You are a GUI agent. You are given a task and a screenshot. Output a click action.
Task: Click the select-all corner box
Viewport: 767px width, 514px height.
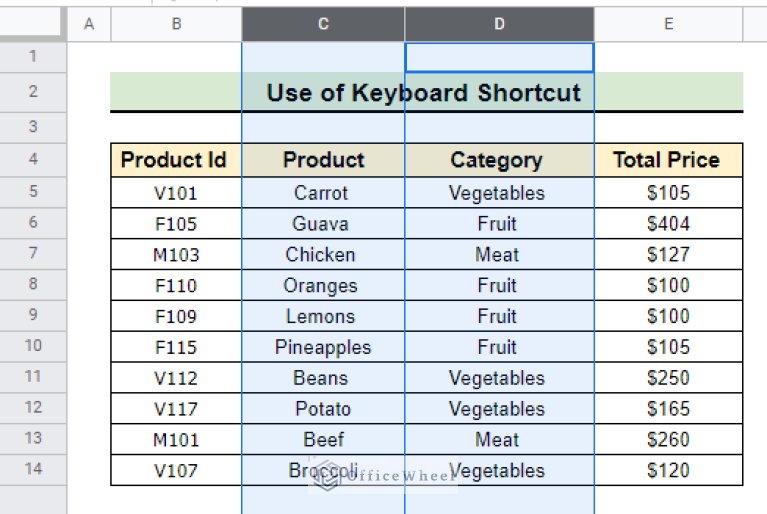coord(33,25)
